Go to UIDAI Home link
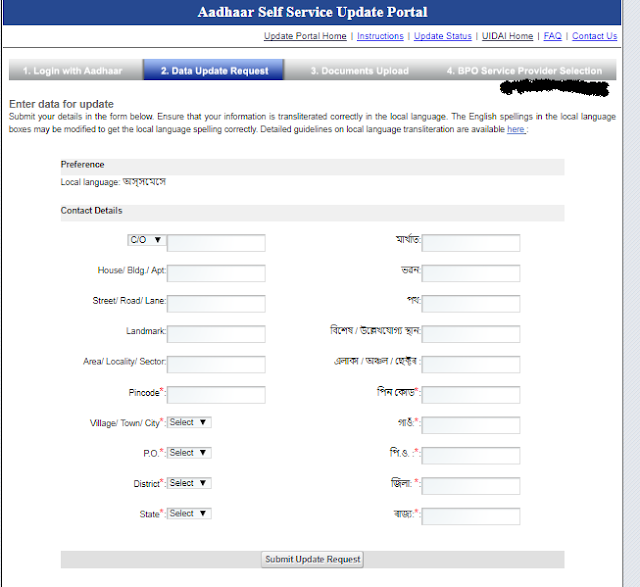Viewport: 640px width, 587px height. pyautogui.click(x=507, y=36)
